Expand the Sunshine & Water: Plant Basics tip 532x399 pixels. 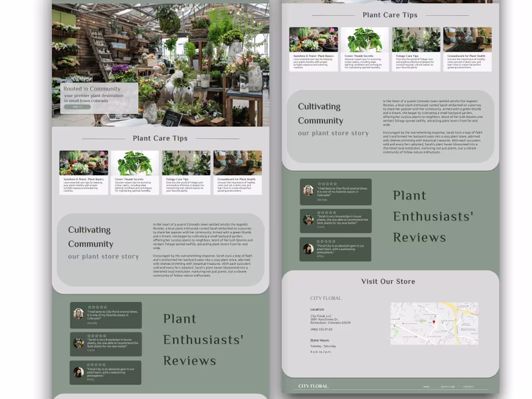point(313,48)
